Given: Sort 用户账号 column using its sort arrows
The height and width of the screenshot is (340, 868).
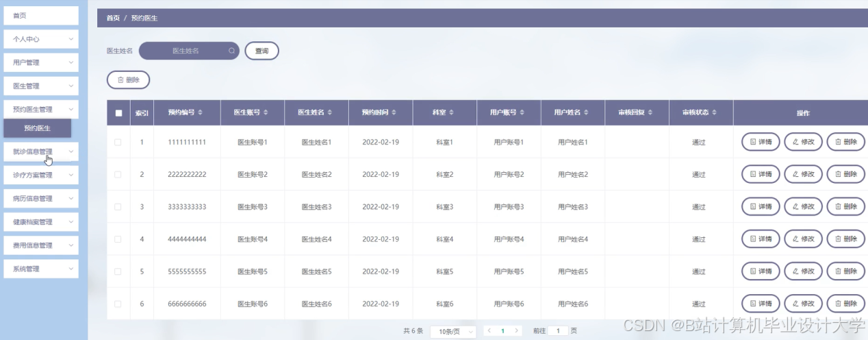Looking at the screenshot, I should click(x=522, y=112).
